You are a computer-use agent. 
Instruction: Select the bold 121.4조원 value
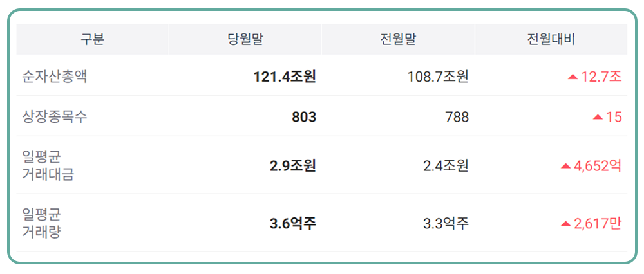pyautogui.click(x=285, y=77)
